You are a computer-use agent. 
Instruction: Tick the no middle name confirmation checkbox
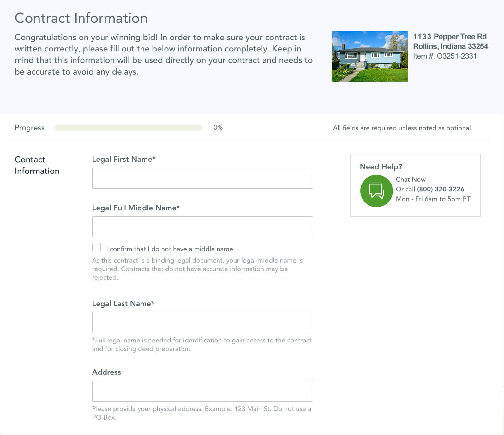coord(97,247)
